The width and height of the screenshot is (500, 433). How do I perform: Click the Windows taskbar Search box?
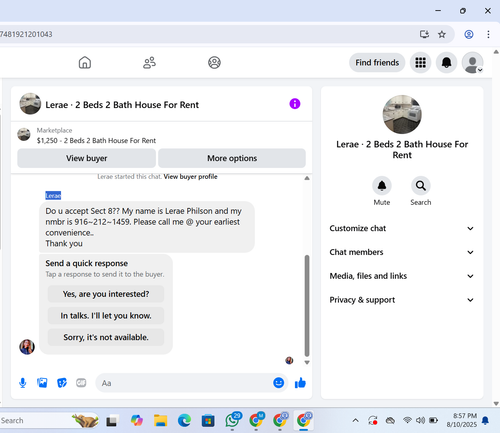pos(49,421)
